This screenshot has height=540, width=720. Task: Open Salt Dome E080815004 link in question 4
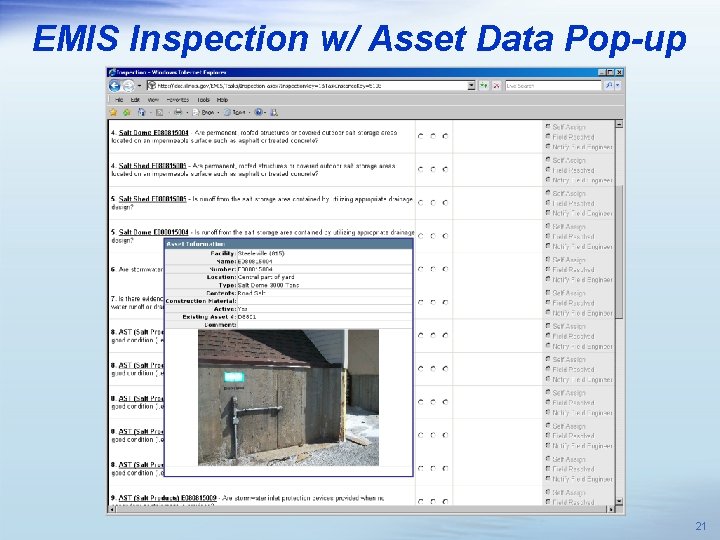153,133
